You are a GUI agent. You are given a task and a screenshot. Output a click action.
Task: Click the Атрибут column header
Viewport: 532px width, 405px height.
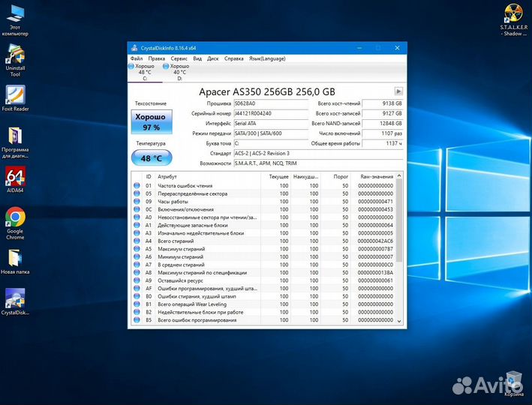click(208, 176)
